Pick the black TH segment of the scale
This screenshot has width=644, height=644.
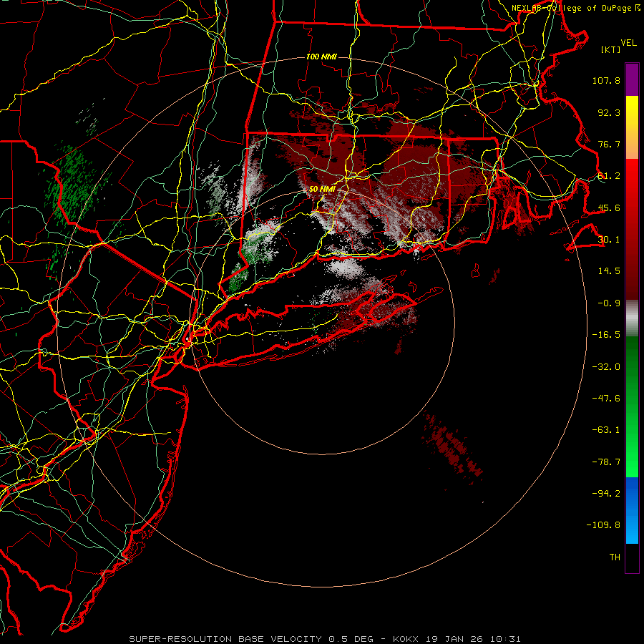pyautogui.click(x=632, y=558)
